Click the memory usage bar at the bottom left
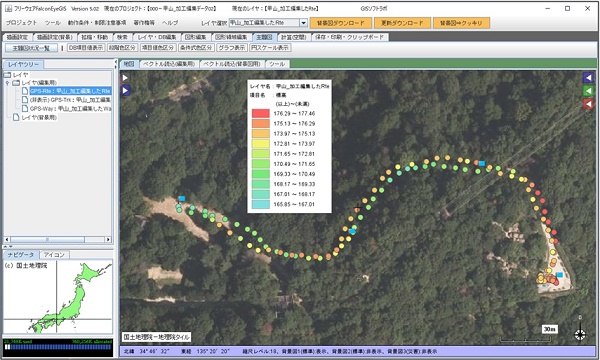The image size is (600, 360). [58, 347]
